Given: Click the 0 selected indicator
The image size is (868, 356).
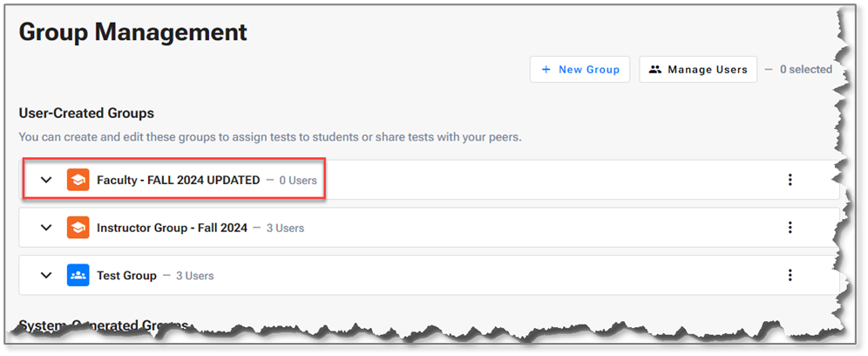Looking at the screenshot, I should [805, 70].
